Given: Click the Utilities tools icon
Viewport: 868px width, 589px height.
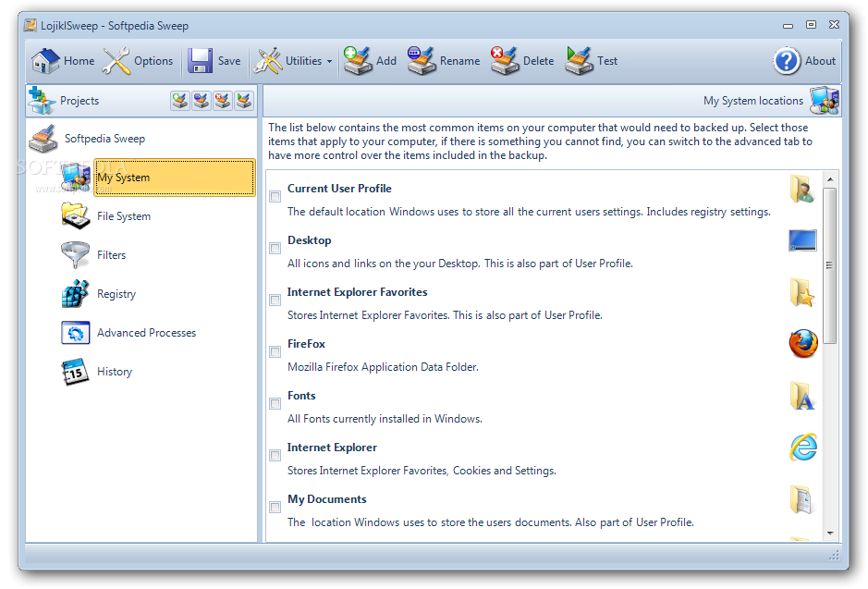Looking at the screenshot, I should point(268,61).
